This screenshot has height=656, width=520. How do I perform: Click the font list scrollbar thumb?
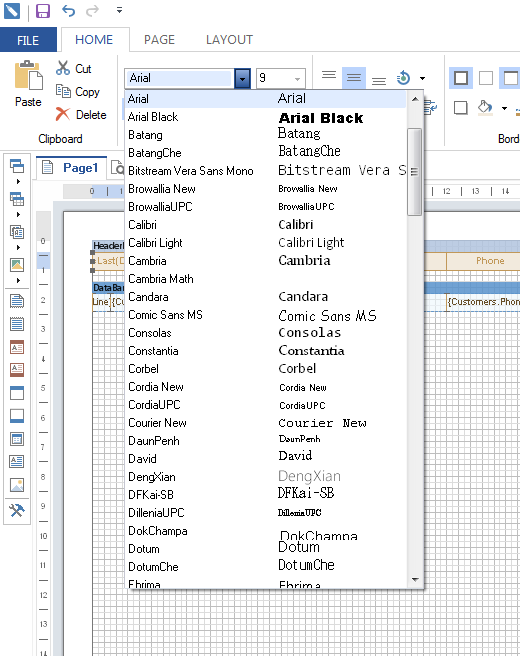[415, 172]
